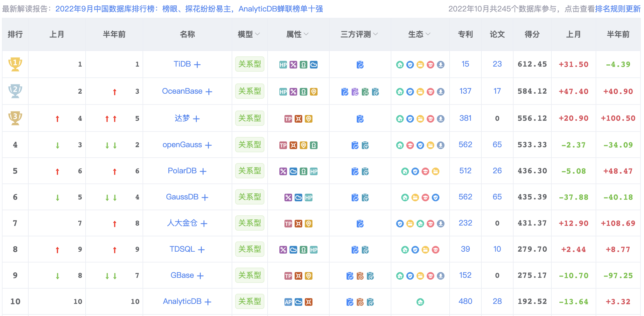
Task: Click the 排行 column header
Action: point(15,34)
